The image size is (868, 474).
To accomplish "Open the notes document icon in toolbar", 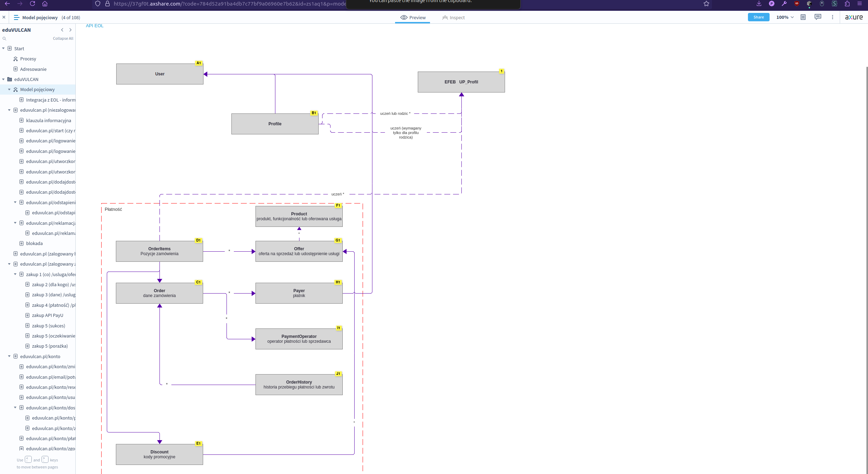I will tap(803, 17).
